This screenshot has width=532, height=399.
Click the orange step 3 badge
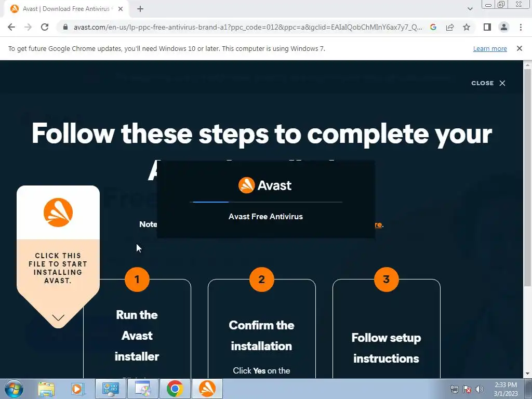tap(386, 279)
